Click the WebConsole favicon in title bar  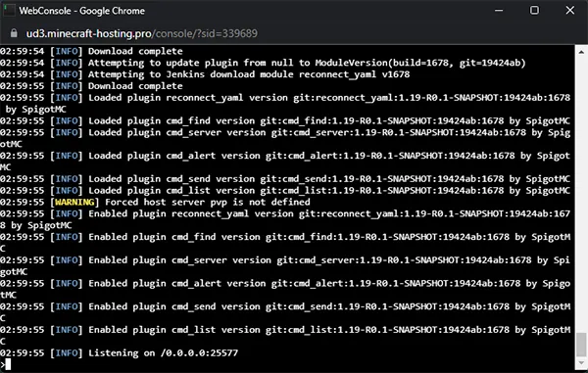pyautogui.click(x=9, y=11)
